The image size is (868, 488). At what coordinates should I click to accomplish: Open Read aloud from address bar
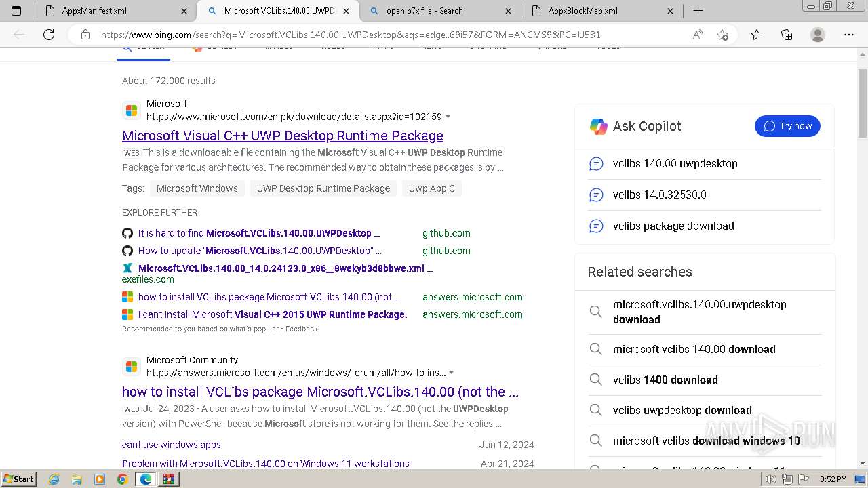(698, 35)
